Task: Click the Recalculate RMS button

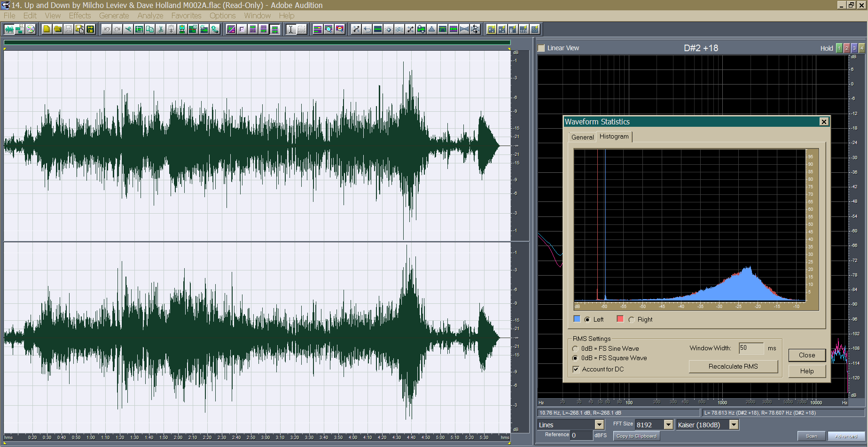Action: pyautogui.click(x=733, y=367)
